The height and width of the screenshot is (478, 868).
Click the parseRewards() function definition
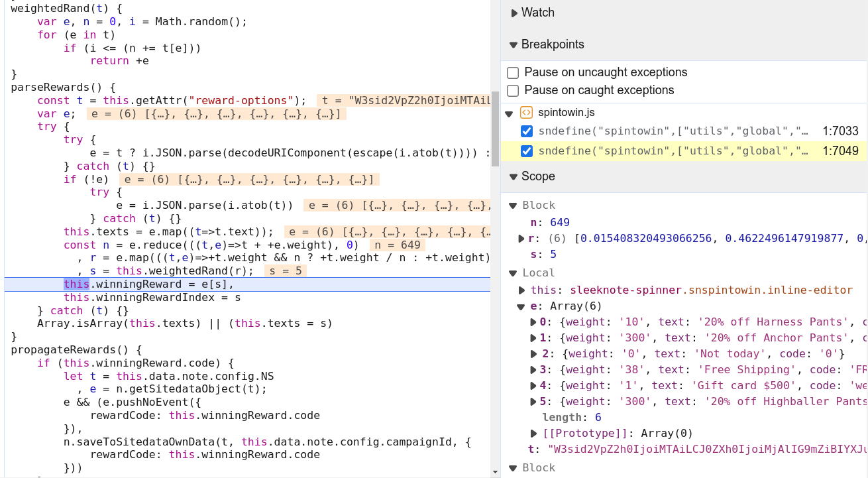point(64,87)
